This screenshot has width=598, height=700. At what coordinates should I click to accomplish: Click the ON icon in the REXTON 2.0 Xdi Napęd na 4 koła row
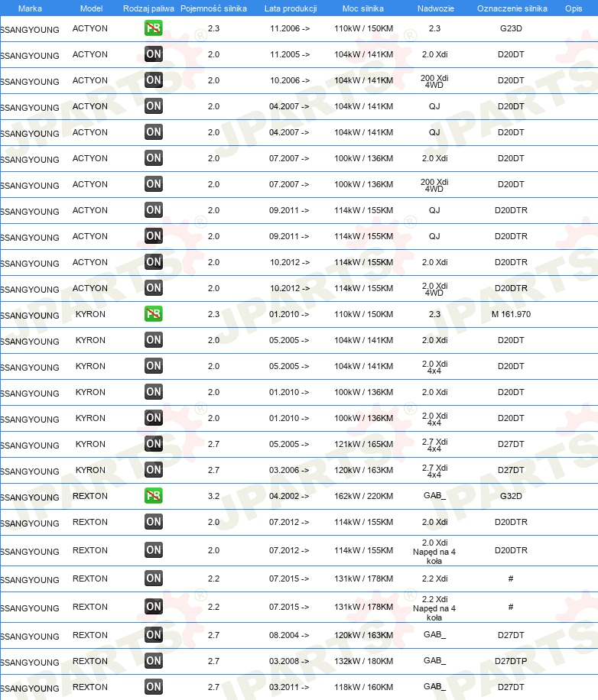153,549
